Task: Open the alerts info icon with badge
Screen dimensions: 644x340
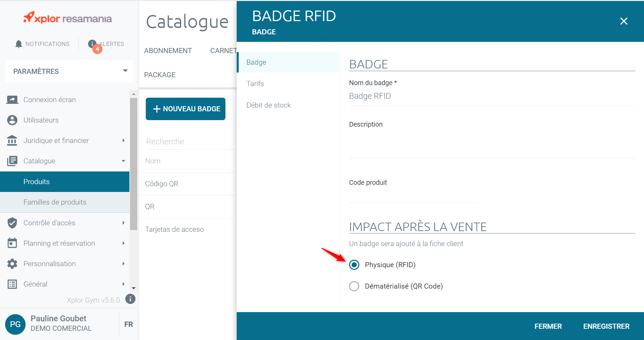Action: click(93, 44)
